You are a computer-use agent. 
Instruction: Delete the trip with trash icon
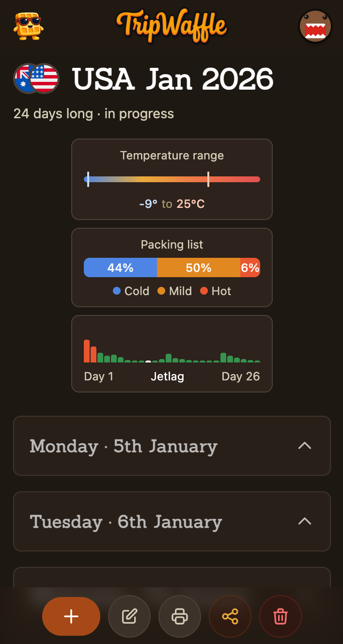point(281,616)
